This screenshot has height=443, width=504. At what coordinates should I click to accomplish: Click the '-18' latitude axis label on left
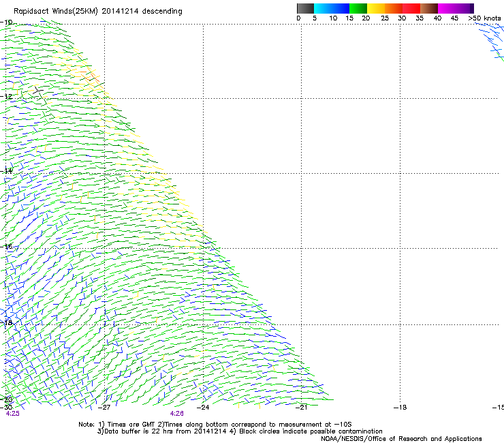6,322
